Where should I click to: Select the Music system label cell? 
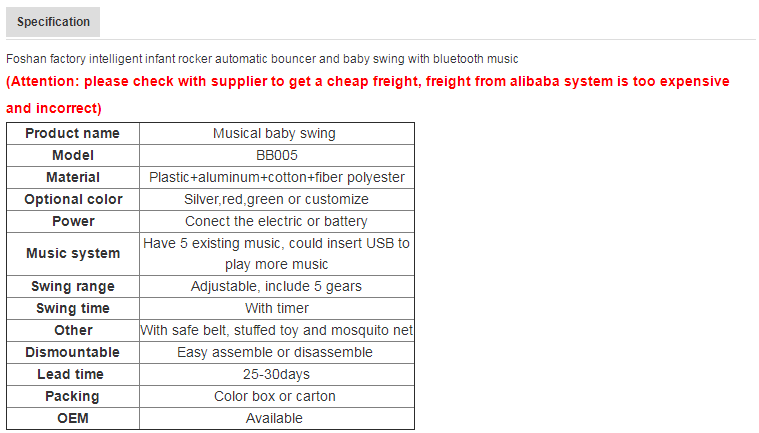click(72, 254)
